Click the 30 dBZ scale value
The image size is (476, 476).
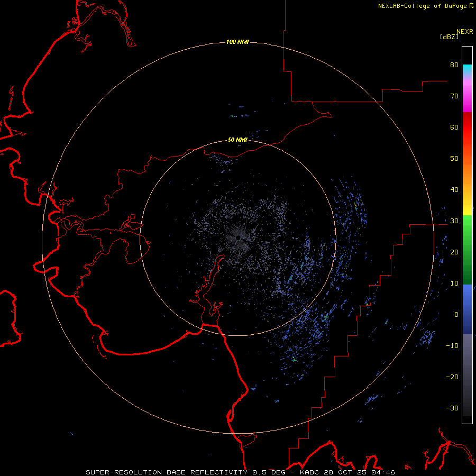click(x=454, y=221)
